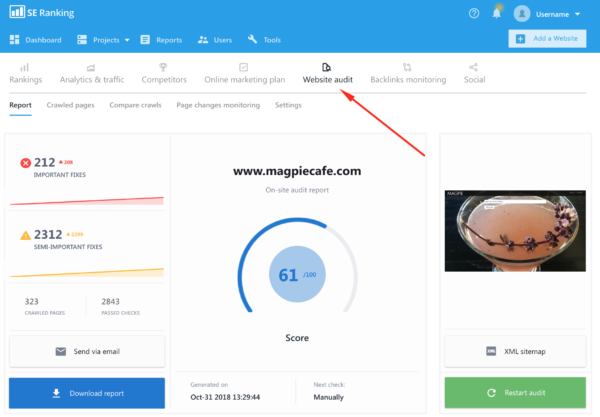Click the refresh icon in Restart audit
The width and height of the screenshot is (600, 417).
click(491, 393)
